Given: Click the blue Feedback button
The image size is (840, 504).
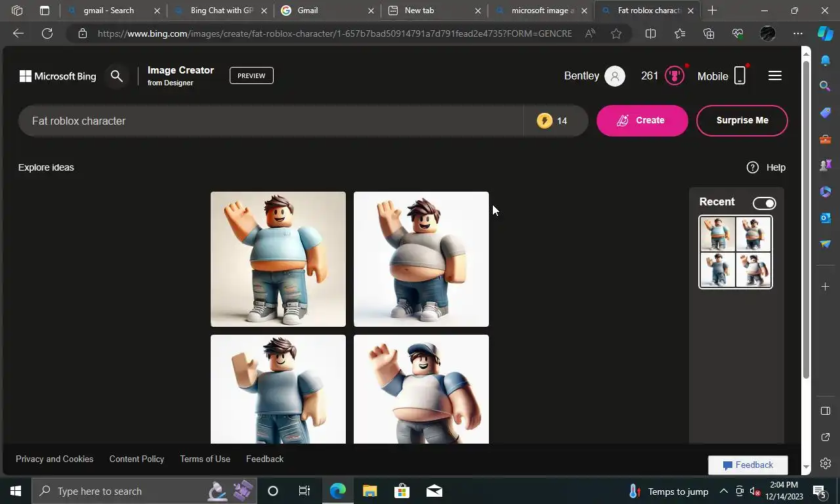Looking at the screenshot, I should [x=748, y=465].
